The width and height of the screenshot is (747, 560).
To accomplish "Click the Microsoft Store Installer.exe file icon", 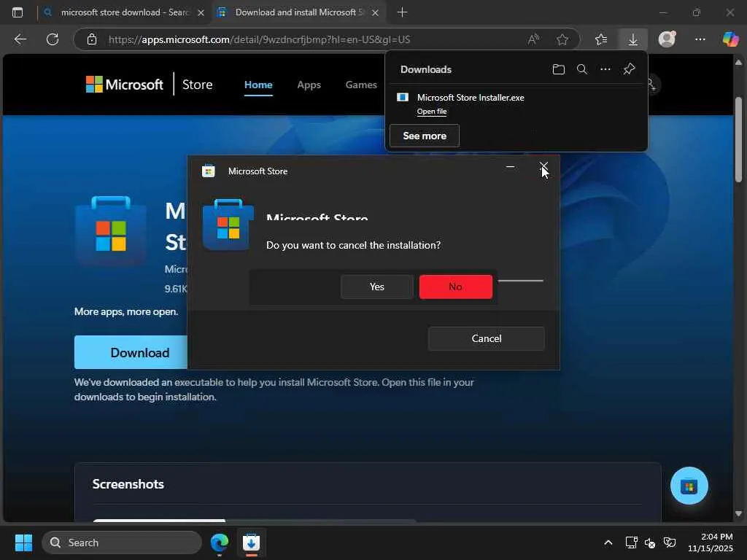I will [x=403, y=97].
